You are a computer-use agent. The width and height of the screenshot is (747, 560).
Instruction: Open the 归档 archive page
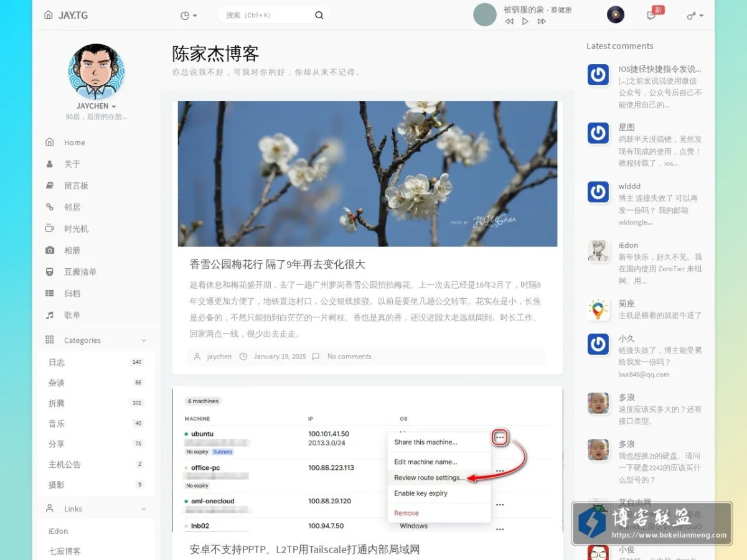[x=72, y=293]
